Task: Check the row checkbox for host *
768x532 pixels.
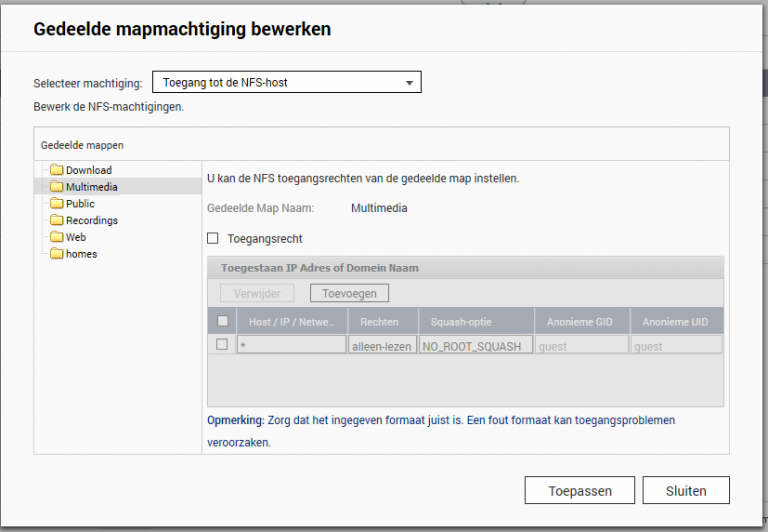Action: click(222, 344)
